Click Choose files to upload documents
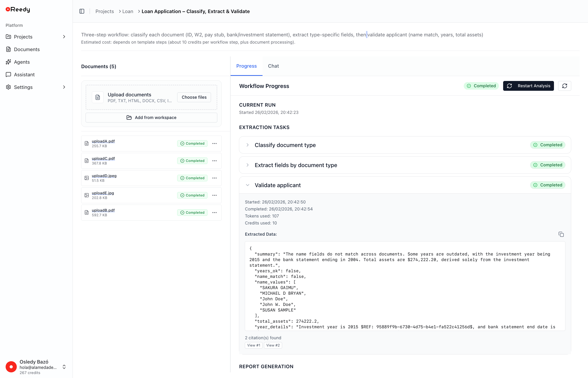Screen dimensions: 588x378 pos(194,97)
